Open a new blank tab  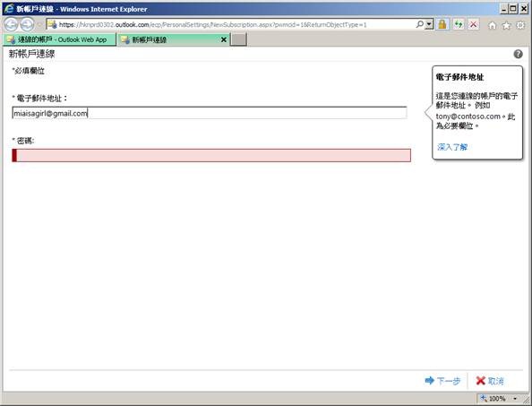coord(238,39)
